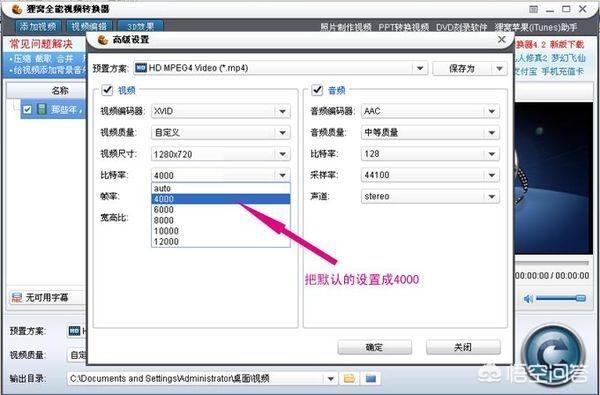Open the 梦幻飞仙 link

568,58
